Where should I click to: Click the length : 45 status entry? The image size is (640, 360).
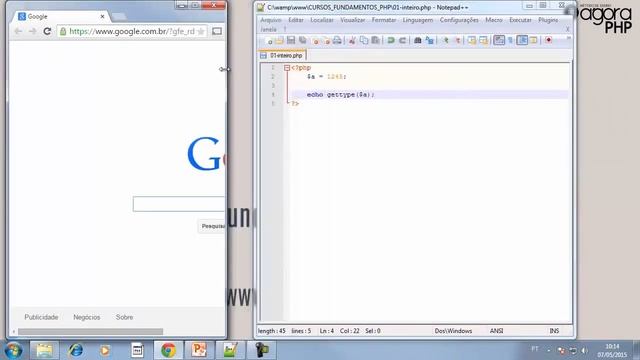pyautogui.click(x=271, y=331)
